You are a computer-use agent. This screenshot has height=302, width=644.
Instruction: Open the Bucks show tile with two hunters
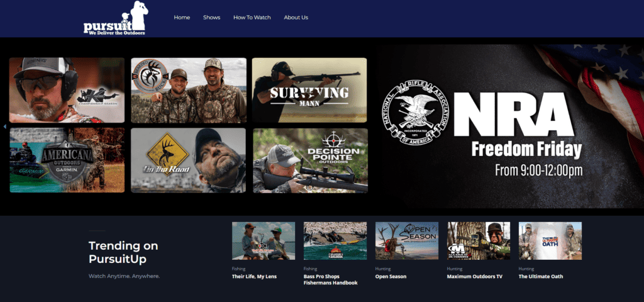189,90
